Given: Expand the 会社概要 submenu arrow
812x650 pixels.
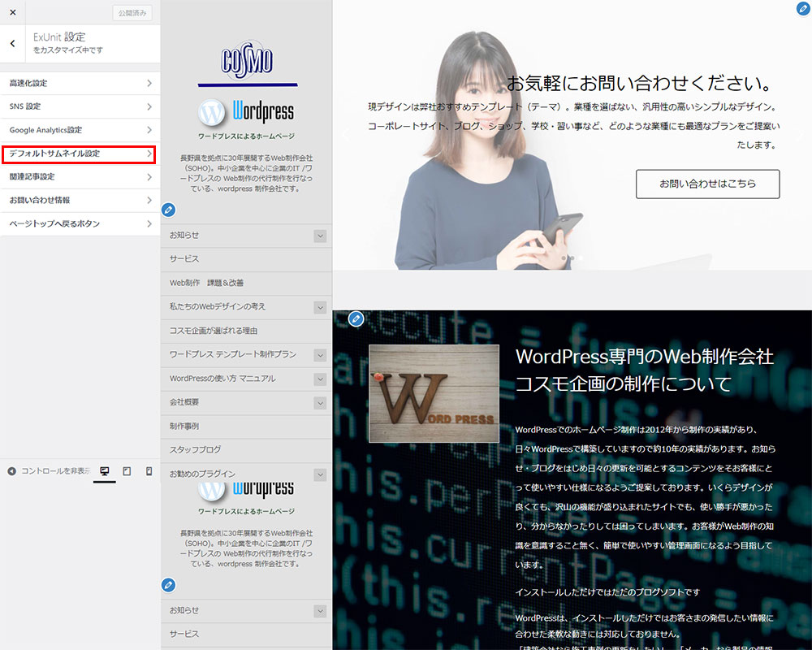Looking at the screenshot, I should 320,403.
